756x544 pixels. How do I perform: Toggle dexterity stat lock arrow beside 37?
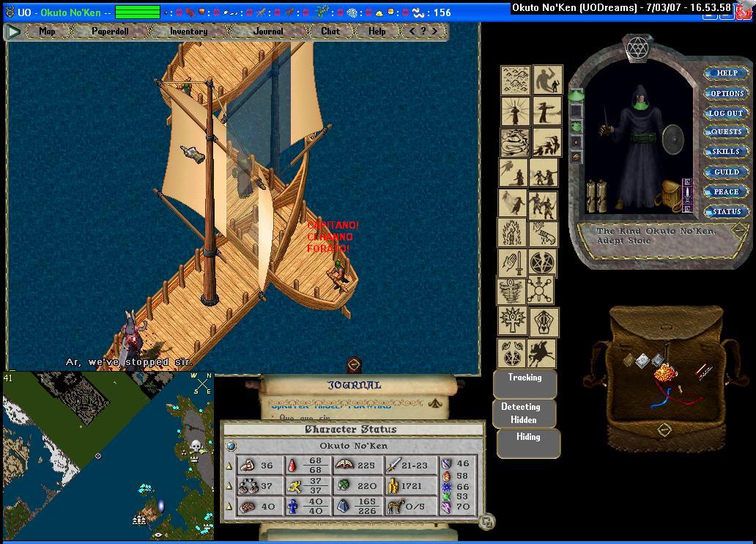pyautogui.click(x=229, y=486)
